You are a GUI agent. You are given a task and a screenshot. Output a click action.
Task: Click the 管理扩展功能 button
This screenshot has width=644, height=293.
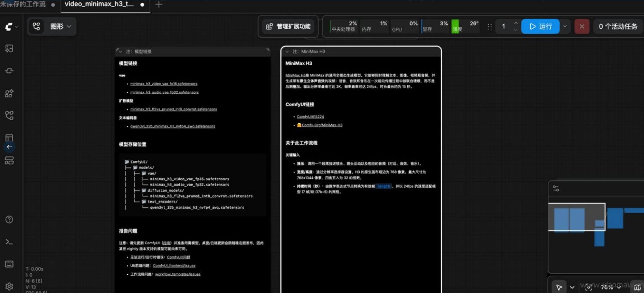[x=288, y=26]
